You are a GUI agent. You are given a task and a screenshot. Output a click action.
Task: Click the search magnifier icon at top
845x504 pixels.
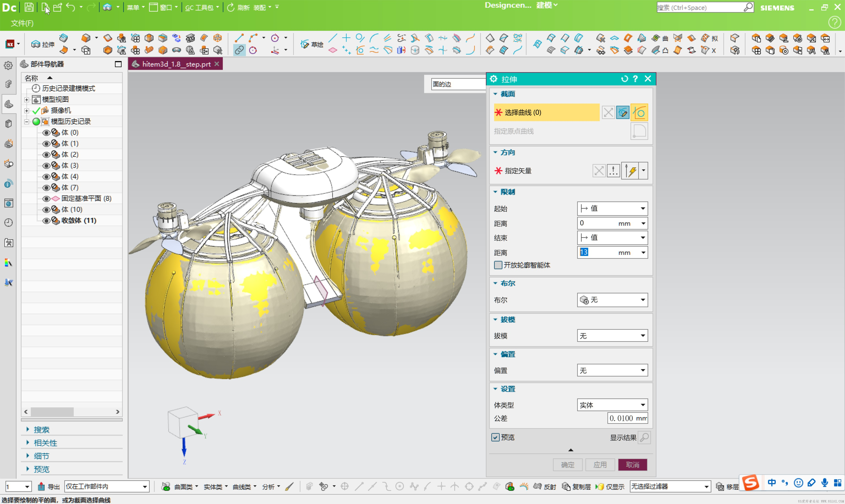748,7
